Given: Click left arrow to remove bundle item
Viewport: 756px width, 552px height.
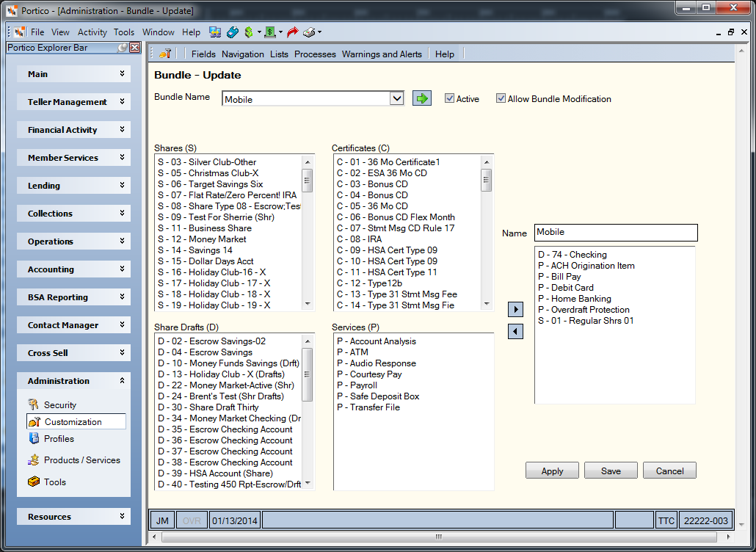Looking at the screenshot, I should (515, 331).
